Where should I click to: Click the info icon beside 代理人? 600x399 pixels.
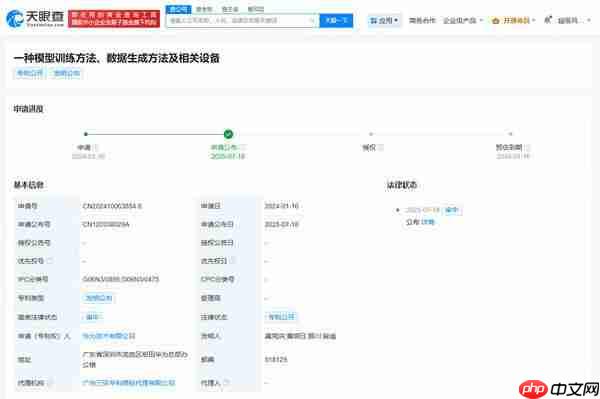[226, 383]
